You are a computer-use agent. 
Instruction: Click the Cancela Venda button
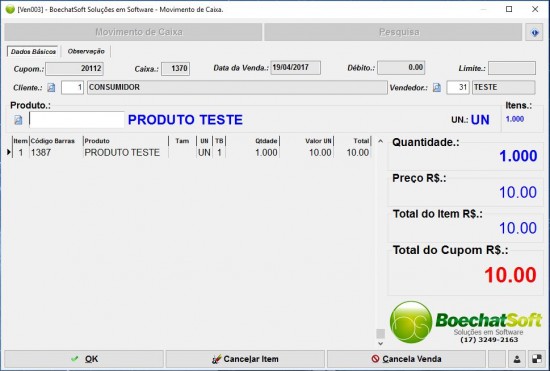coord(406,359)
